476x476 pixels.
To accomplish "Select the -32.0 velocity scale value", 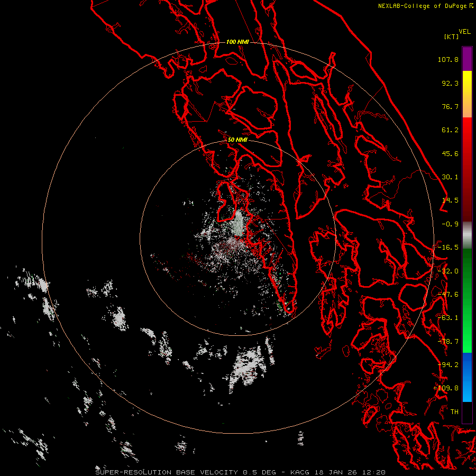I will (448, 271).
